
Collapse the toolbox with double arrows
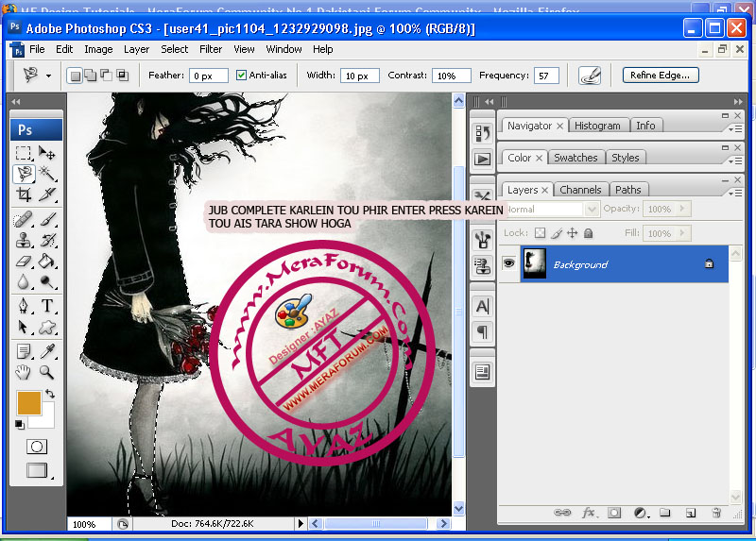pos(16,102)
